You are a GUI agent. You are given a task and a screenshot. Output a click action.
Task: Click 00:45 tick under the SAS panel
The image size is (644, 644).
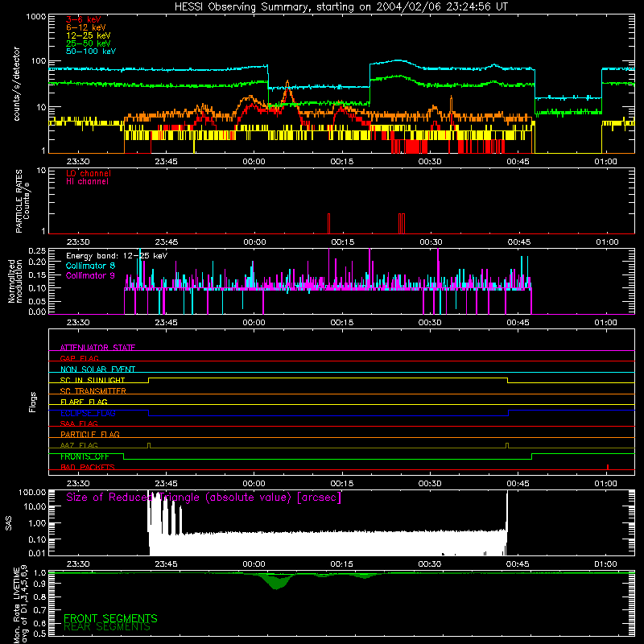(518, 564)
